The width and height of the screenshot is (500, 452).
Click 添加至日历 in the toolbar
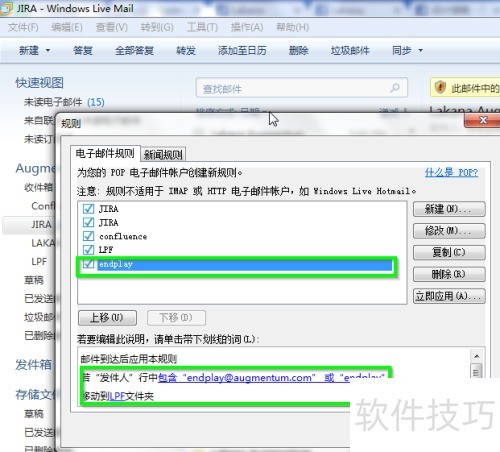[x=242, y=51]
